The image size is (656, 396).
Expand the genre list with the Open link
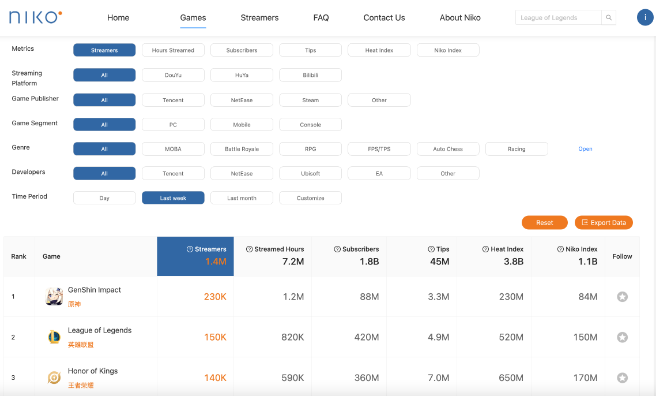(585, 149)
